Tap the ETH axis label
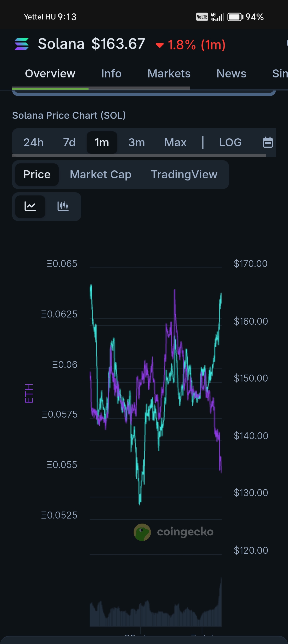The image size is (288, 644). coord(29,393)
